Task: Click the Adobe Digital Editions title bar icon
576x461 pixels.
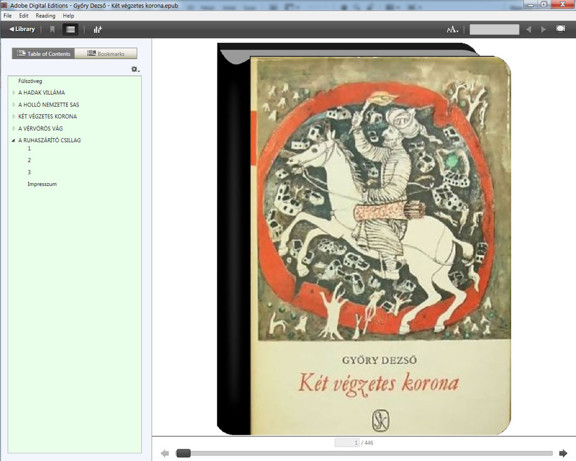Action: 4,5
